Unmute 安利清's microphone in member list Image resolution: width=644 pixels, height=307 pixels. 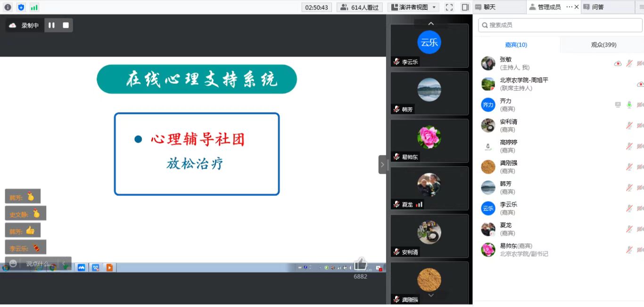[629, 125]
